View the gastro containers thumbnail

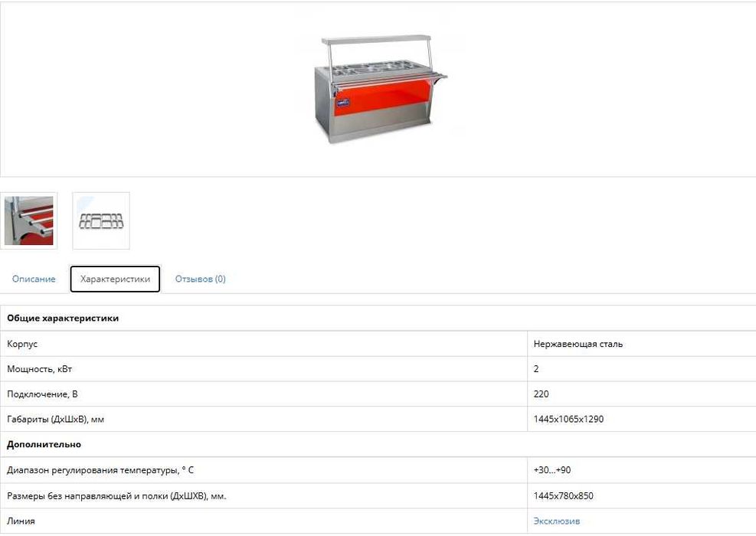pyautogui.click(x=101, y=221)
